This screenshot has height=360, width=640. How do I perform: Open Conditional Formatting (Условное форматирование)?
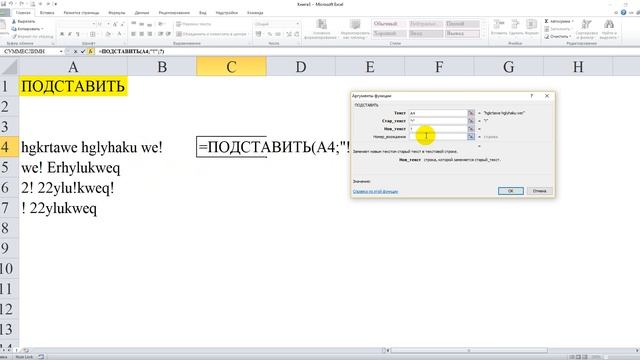(x=321, y=29)
